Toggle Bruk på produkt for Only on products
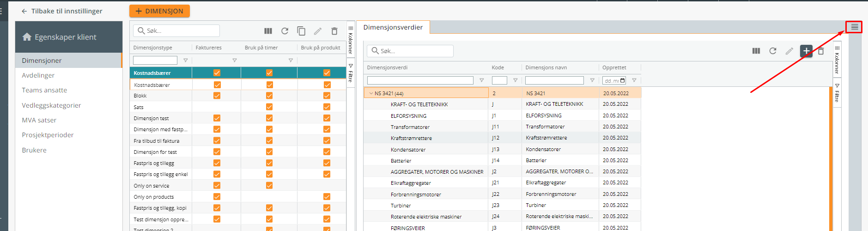Viewport: 868px width, 231px height. [327, 197]
